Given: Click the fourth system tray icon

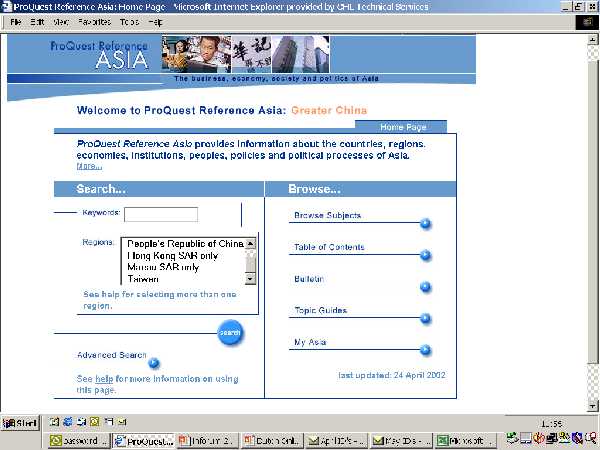Looking at the screenshot, I should point(552,437).
